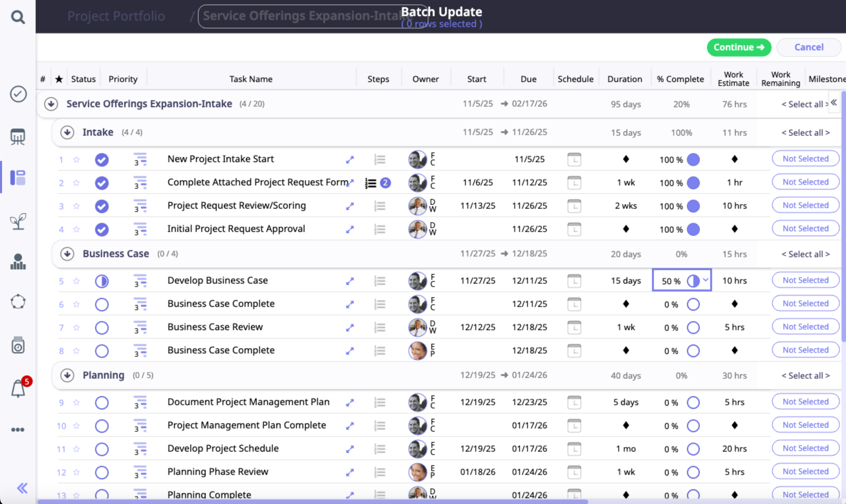Open steps list for Complete Attached Project Request Form
Image resolution: width=846 pixels, height=504 pixels.
click(x=371, y=183)
